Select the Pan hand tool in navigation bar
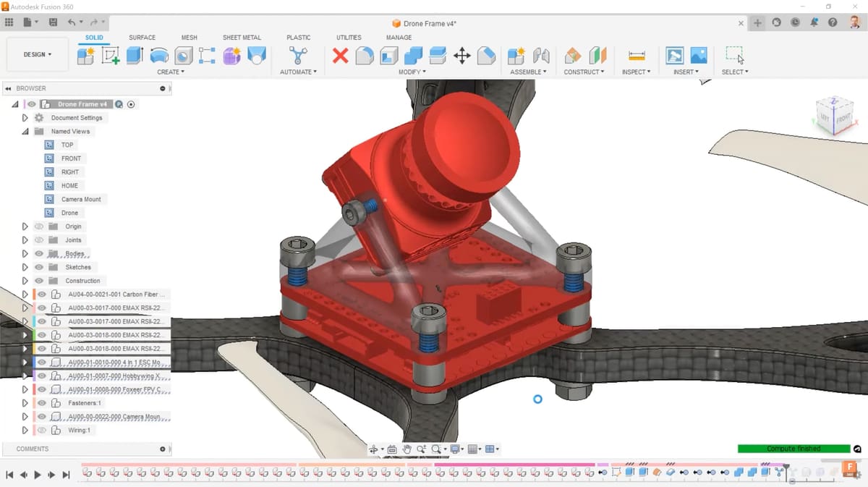 (x=407, y=449)
